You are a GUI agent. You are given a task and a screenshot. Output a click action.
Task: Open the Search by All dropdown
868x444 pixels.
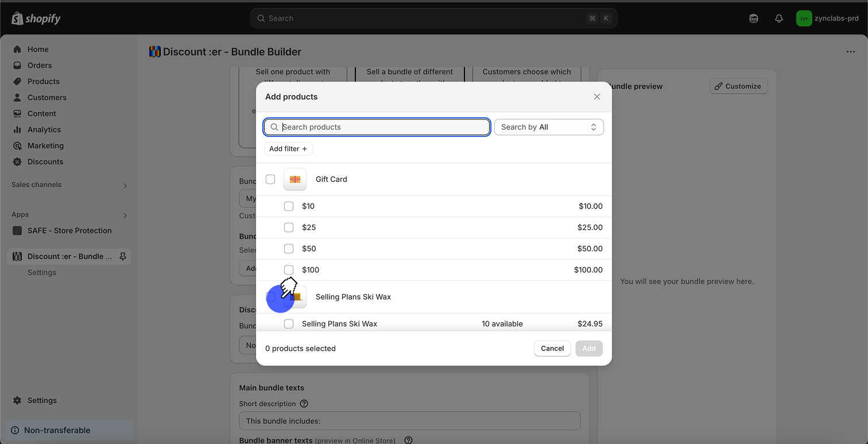click(548, 127)
